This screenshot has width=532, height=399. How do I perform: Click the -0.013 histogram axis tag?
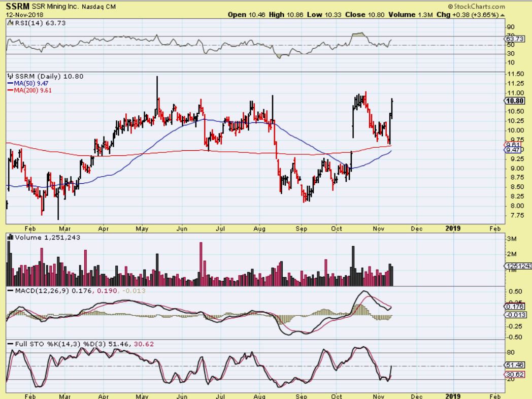click(516, 315)
